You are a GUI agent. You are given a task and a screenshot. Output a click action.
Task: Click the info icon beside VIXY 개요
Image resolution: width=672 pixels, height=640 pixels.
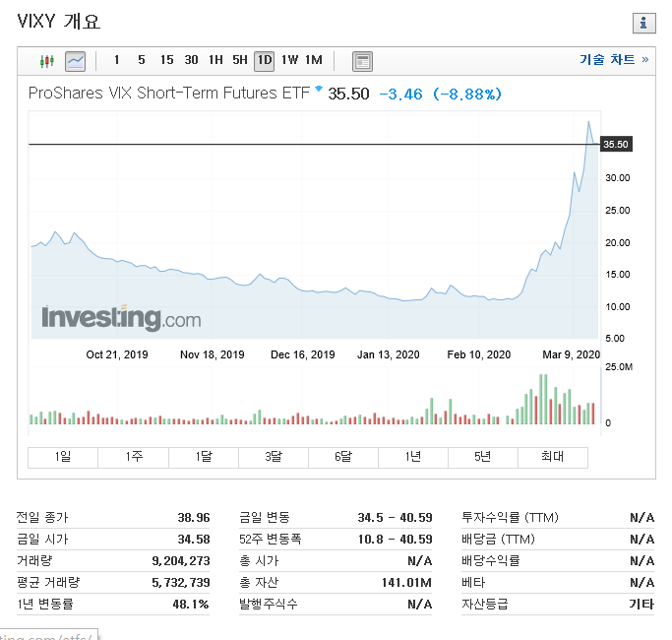click(644, 24)
